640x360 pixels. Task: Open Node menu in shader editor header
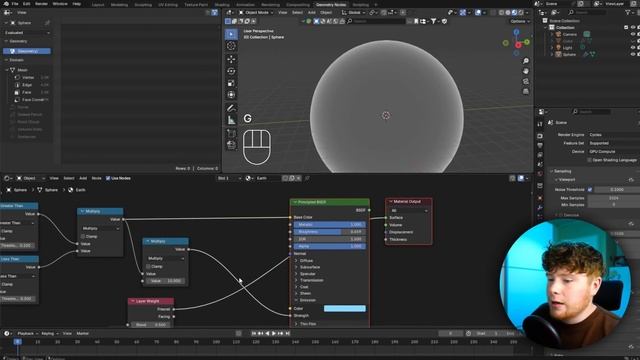click(x=96, y=178)
